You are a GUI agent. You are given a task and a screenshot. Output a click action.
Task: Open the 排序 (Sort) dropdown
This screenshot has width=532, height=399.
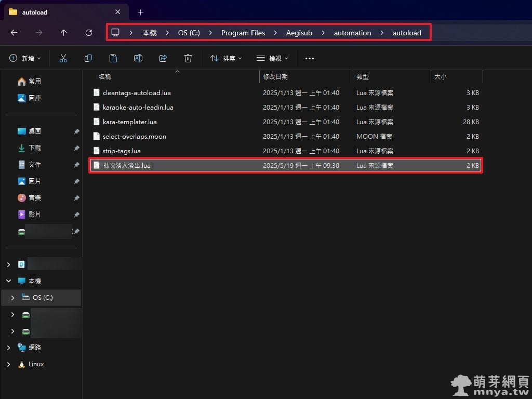(226, 58)
